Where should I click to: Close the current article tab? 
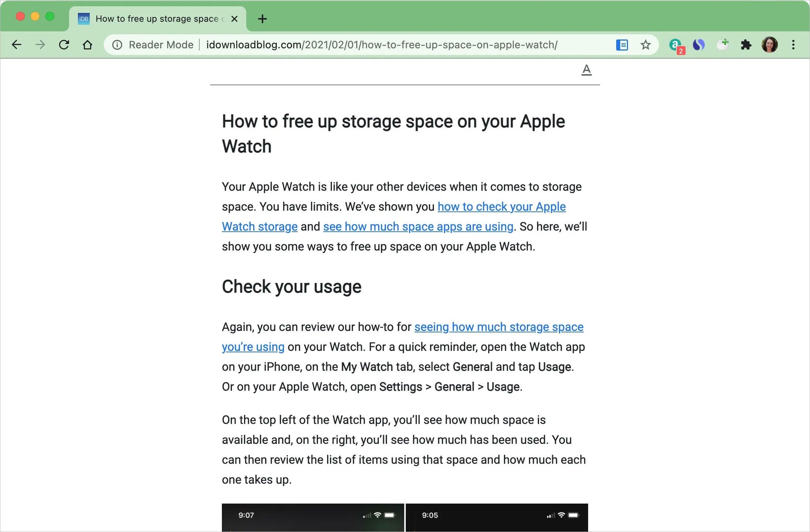click(x=234, y=19)
